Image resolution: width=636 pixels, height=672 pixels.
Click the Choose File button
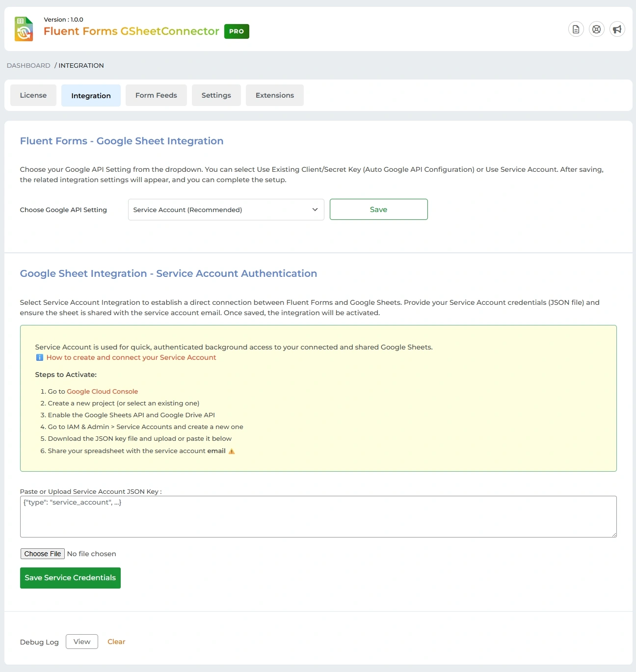pyautogui.click(x=43, y=554)
